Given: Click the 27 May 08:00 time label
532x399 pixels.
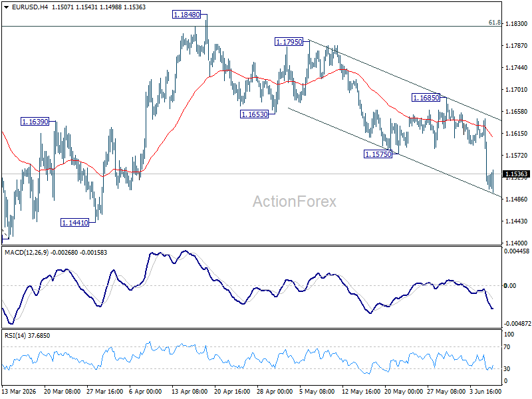Looking at the screenshot, I should pyautogui.click(x=446, y=391).
